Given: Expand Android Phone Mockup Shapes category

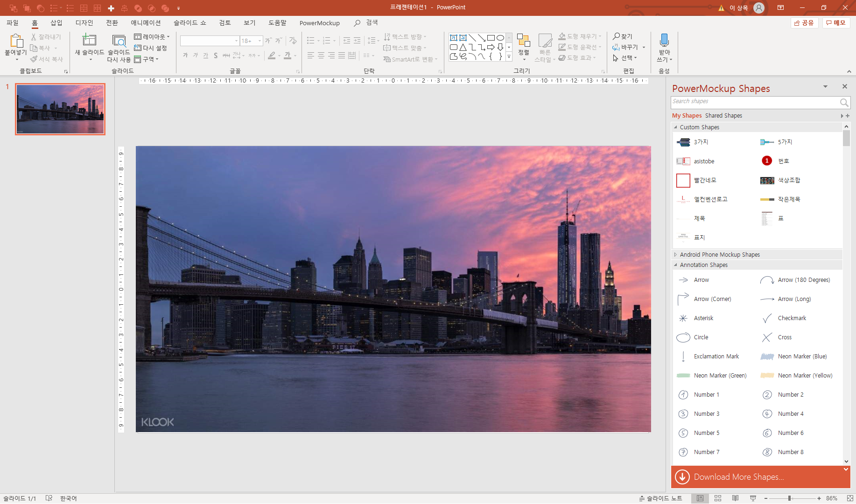Looking at the screenshot, I should (x=675, y=255).
